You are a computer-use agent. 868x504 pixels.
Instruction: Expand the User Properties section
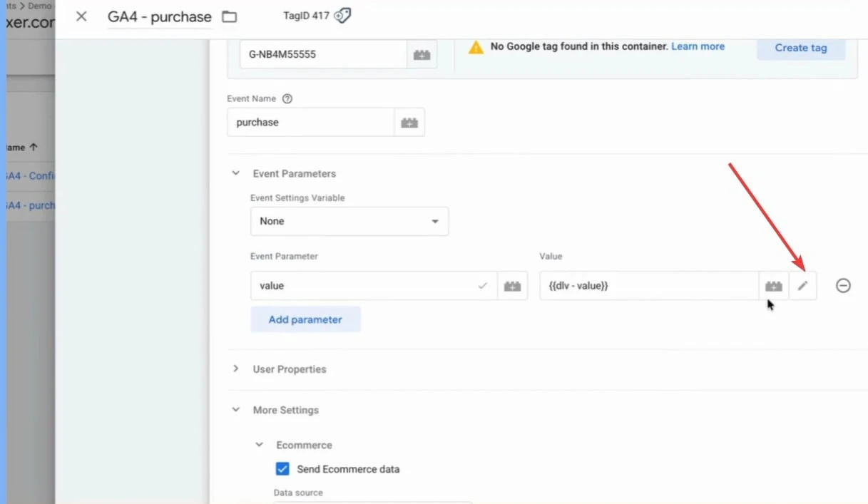[x=235, y=369]
